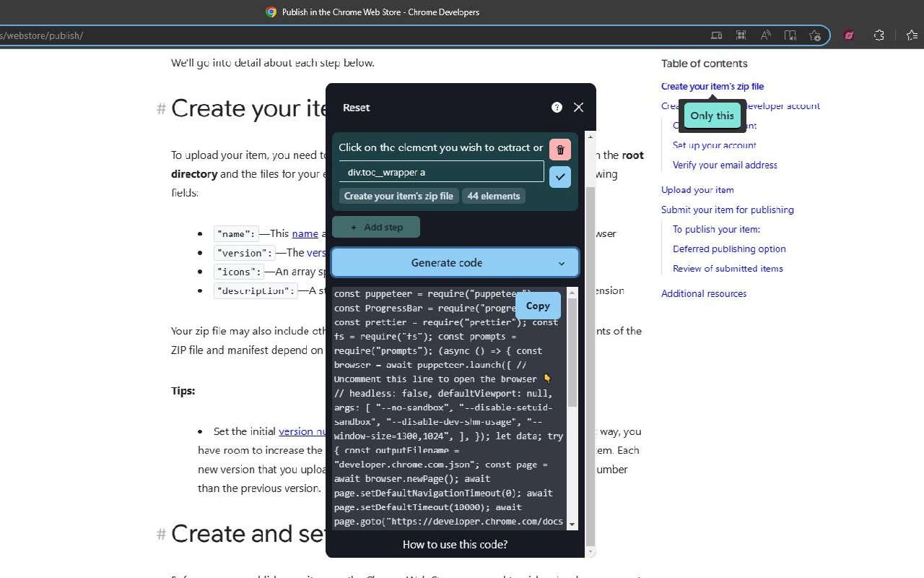Edit the div.toc__wrapper a selector field

click(441, 172)
